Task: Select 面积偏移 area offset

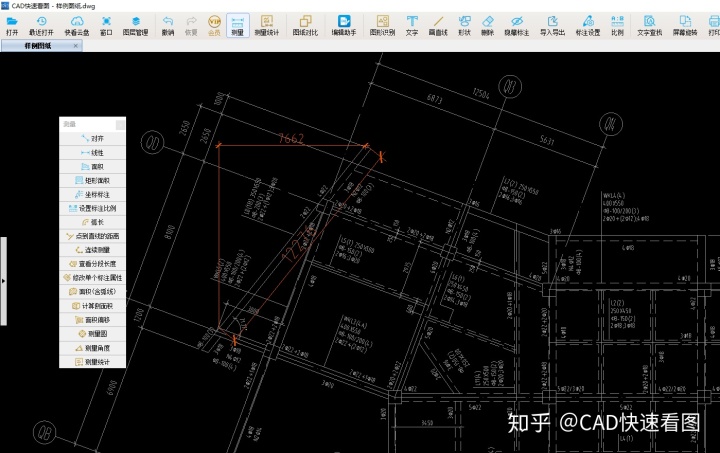Action: (92, 320)
